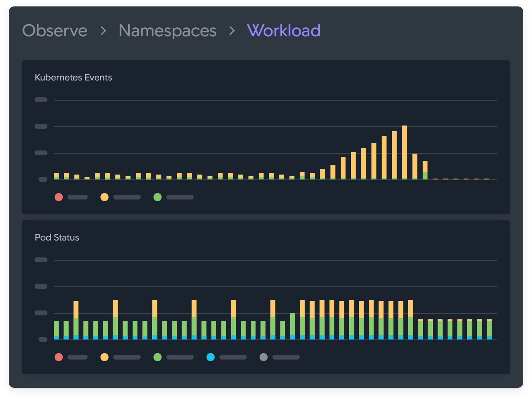Select the Workload breadcrumb
Screen dimensions: 532x399
pyautogui.click(x=284, y=31)
